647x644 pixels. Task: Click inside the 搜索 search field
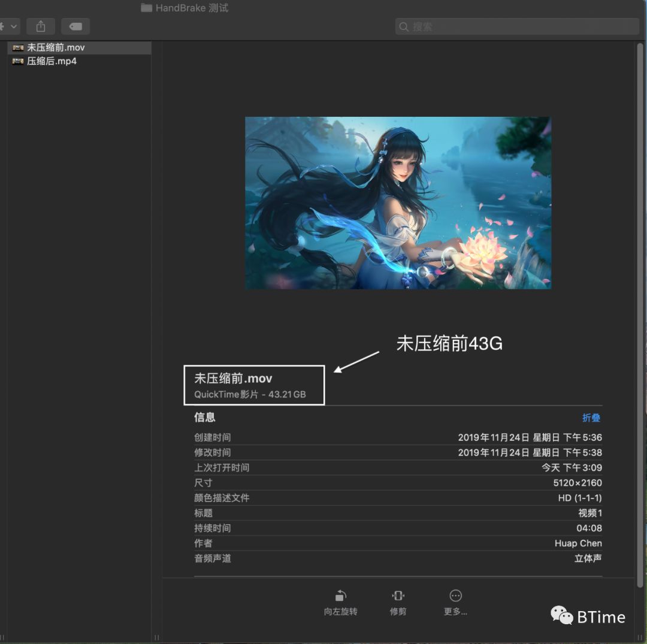[x=515, y=26]
